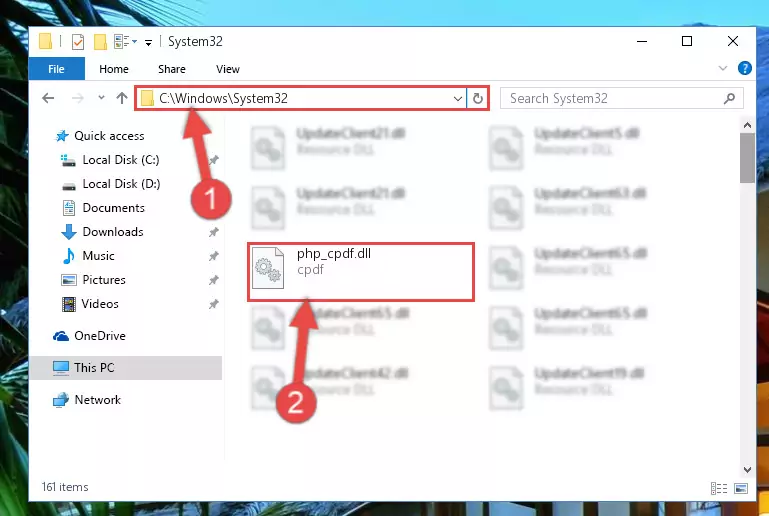Click the Quick access star icon
The height and width of the screenshot is (516, 769).
pyautogui.click(x=62, y=136)
